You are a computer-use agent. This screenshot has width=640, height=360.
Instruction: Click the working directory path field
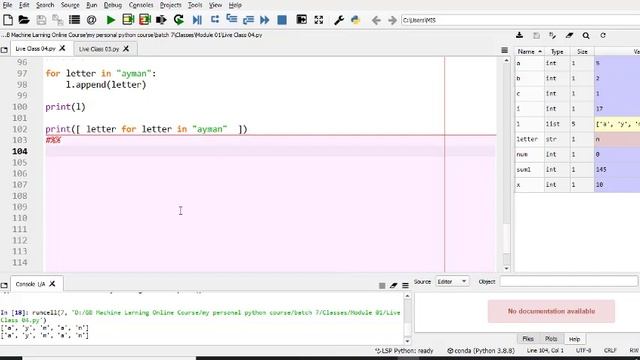(x=520, y=20)
